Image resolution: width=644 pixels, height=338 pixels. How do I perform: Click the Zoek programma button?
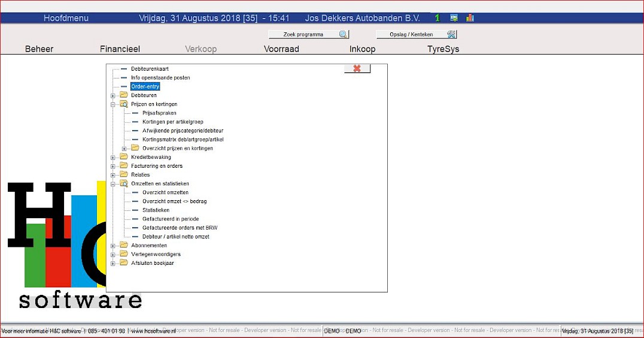coord(308,34)
